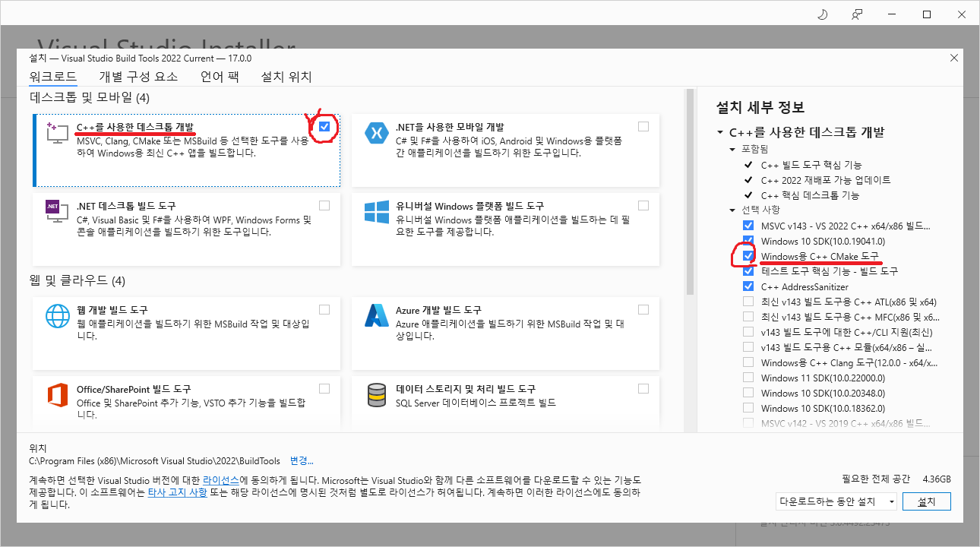Click the .NET mobile development Xamarin icon

(376, 132)
